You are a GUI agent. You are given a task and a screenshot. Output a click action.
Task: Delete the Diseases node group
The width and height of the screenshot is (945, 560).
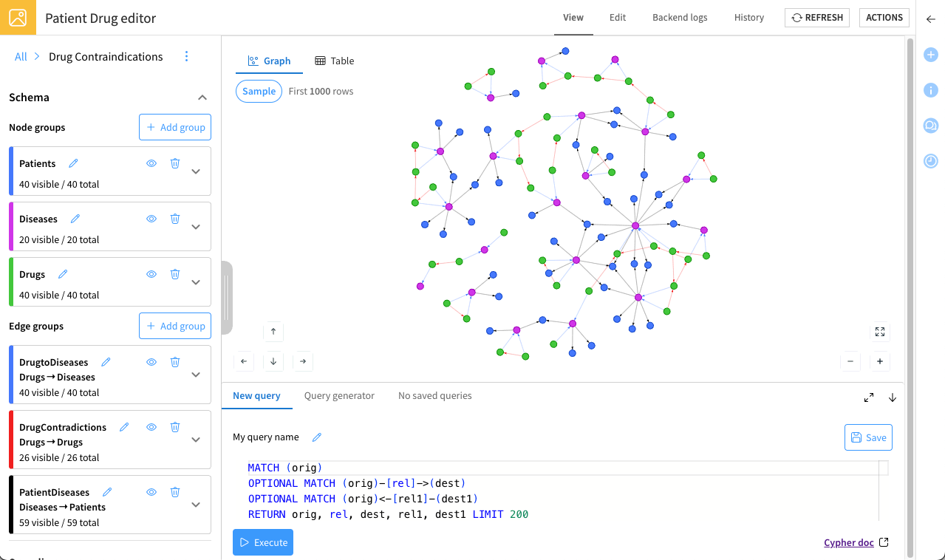coord(175,219)
